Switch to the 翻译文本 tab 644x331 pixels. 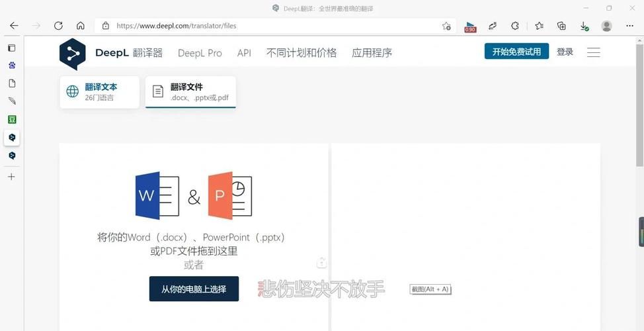pyautogui.click(x=99, y=92)
